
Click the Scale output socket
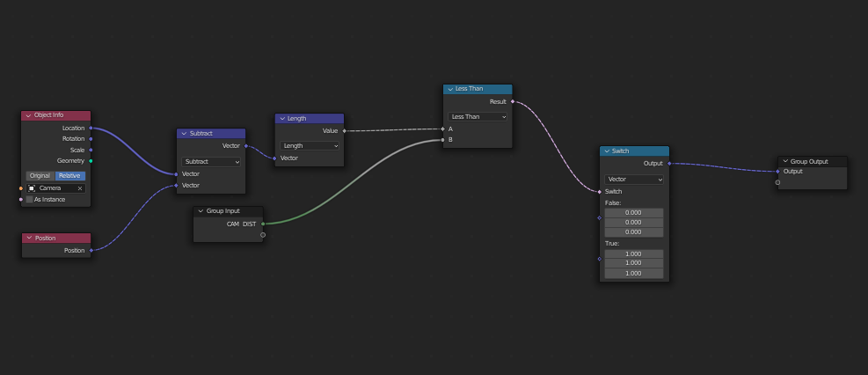point(91,151)
